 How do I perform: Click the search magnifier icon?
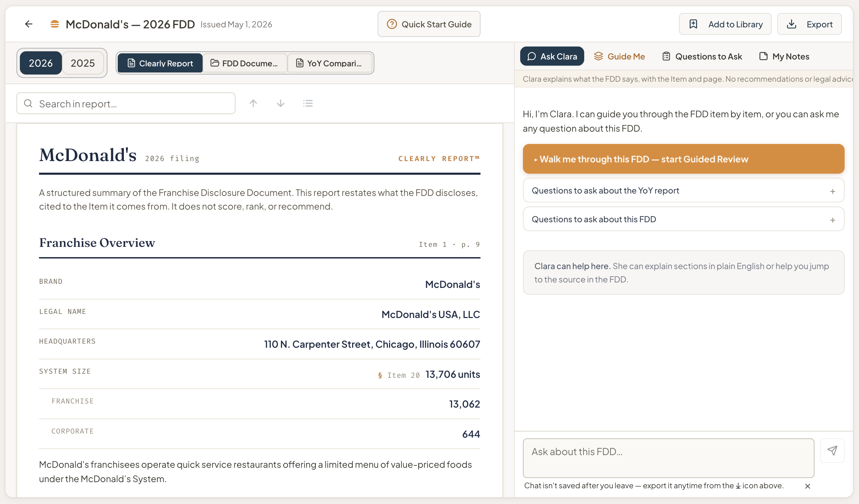pos(28,103)
